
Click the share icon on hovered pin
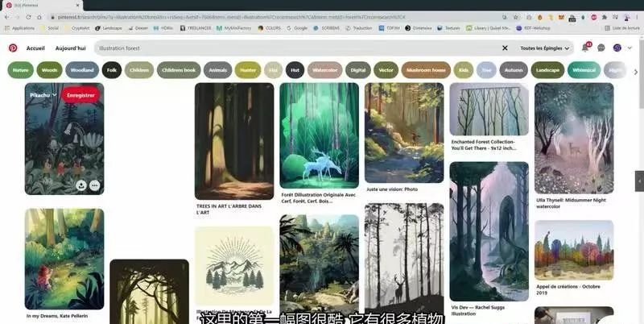point(81,185)
